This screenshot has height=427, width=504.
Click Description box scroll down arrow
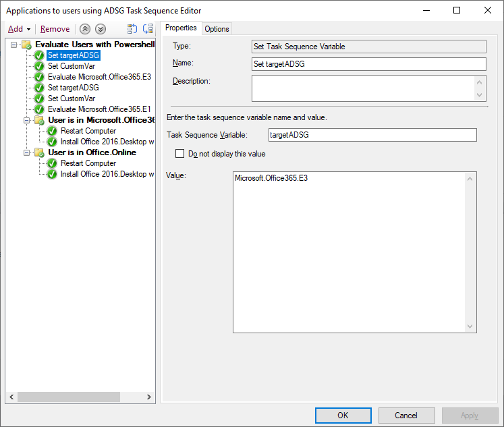[x=479, y=95]
